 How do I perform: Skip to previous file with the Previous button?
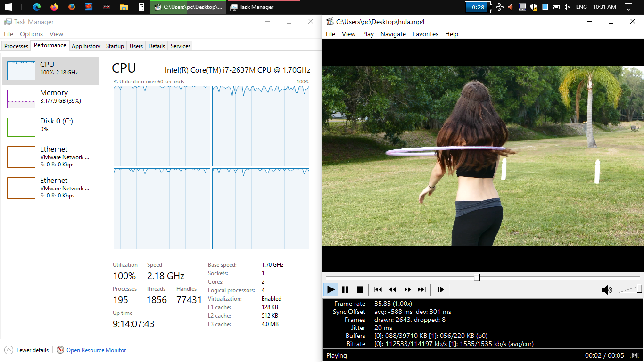tap(378, 289)
